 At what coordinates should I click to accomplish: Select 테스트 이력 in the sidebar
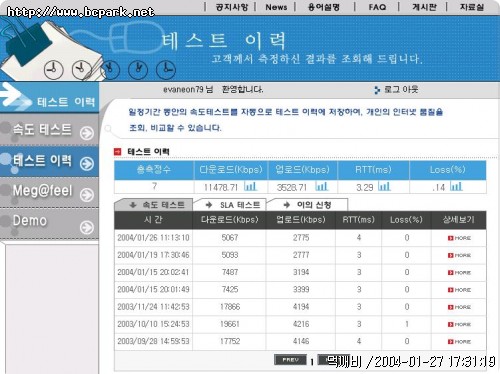pyautogui.click(x=42, y=160)
